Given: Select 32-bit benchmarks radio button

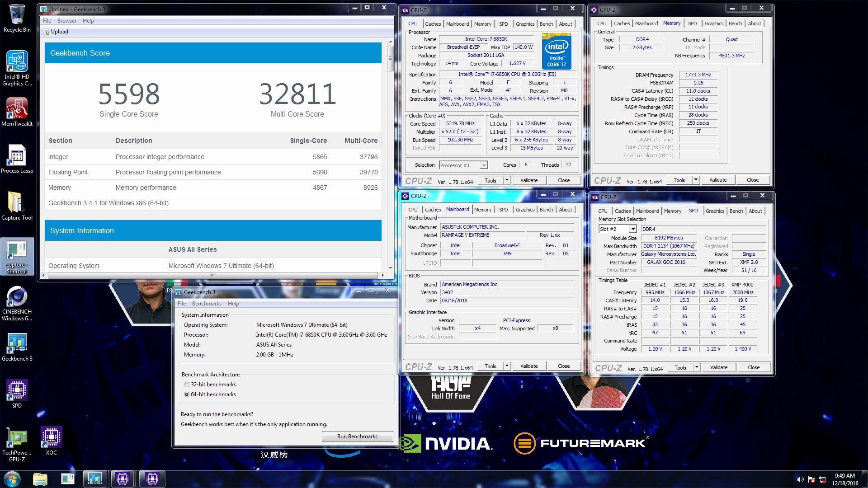Looking at the screenshot, I should click(x=187, y=385).
